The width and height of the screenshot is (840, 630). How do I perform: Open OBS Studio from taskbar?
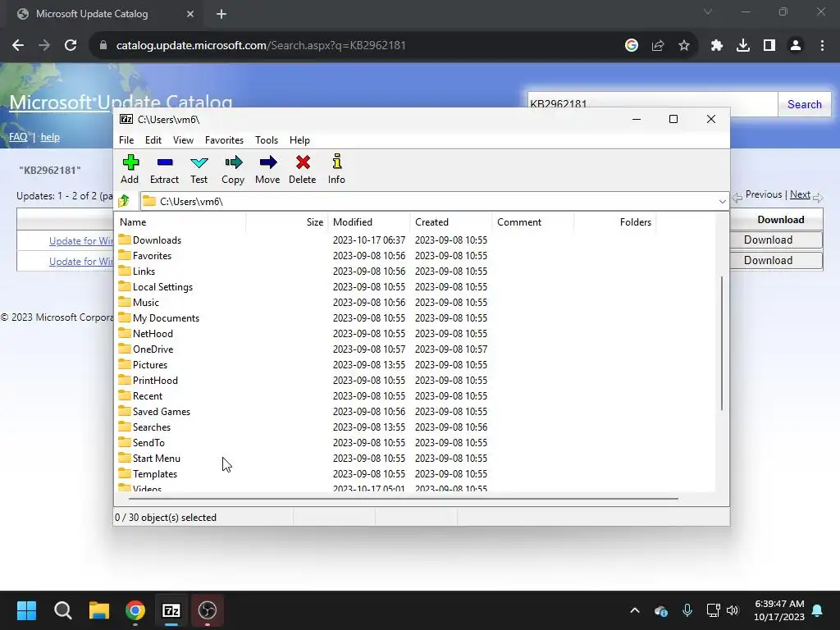tap(208, 610)
